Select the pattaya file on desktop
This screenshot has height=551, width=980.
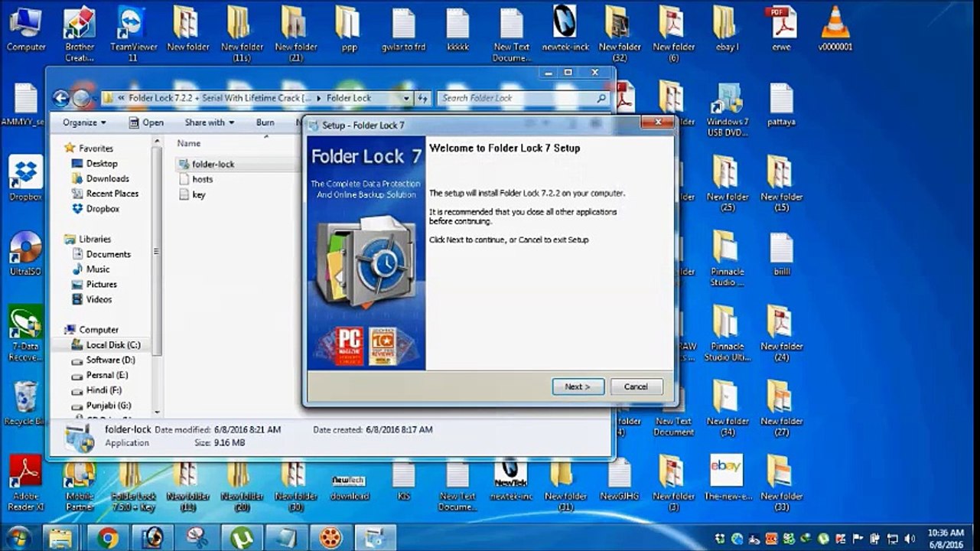coord(781,104)
